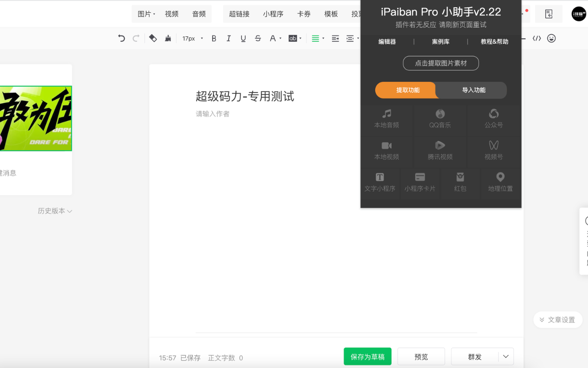The width and height of the screenshot is (588, 368).
Task: Select the QQ音乐 extraction icon
Action: [x=440, y=119]
